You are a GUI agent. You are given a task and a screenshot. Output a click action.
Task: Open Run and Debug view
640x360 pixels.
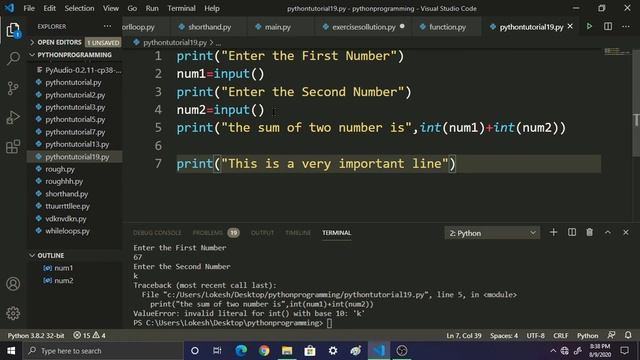(x=13, y=118)
